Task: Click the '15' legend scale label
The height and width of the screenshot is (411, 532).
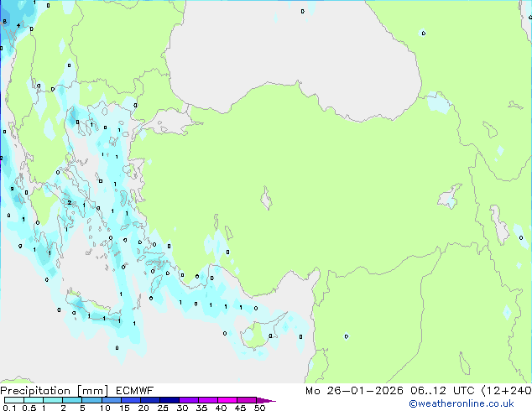Action: coord(124,408)
